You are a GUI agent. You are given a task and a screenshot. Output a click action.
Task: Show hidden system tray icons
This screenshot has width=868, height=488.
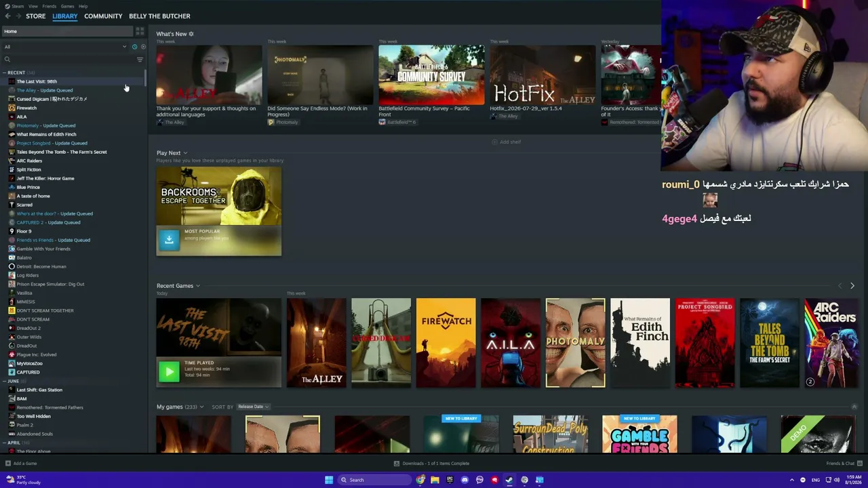(x=791, y=480)
